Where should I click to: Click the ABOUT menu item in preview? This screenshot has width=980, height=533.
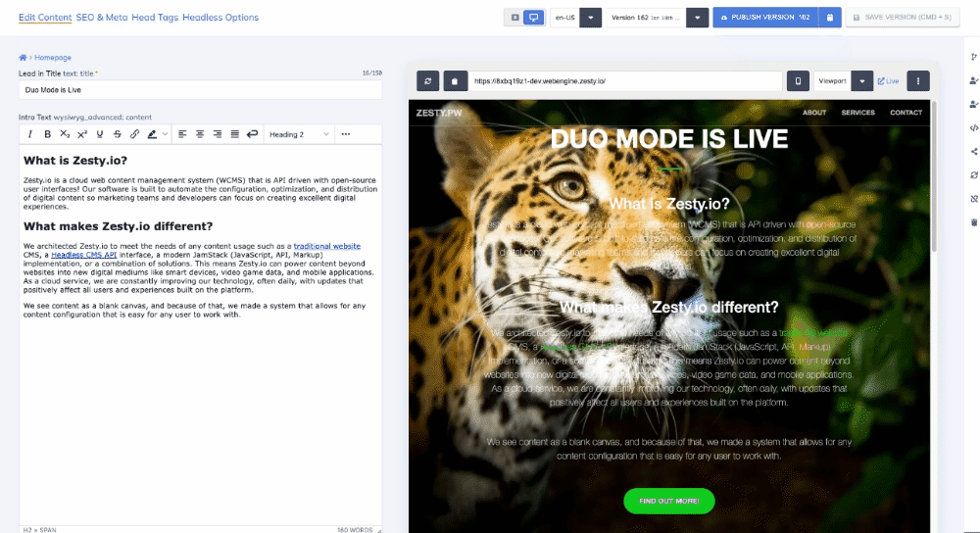(x=814, y=113)
